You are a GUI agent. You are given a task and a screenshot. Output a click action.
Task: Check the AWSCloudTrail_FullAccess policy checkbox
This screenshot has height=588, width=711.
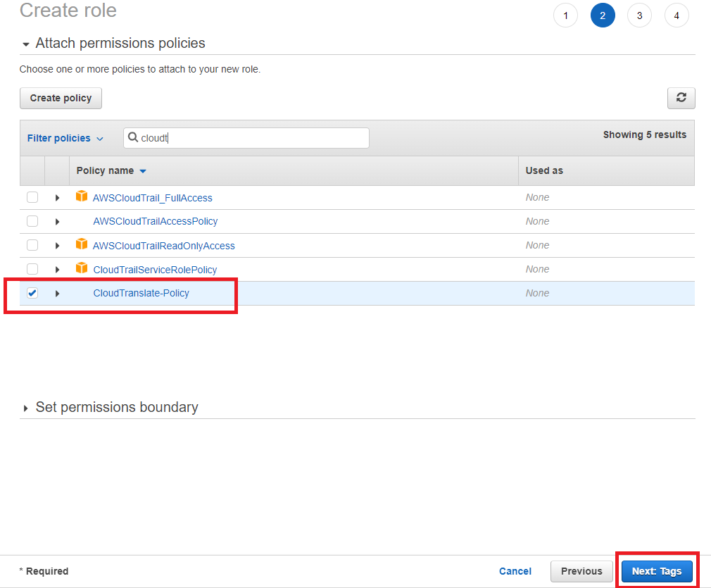click(32, 197)
